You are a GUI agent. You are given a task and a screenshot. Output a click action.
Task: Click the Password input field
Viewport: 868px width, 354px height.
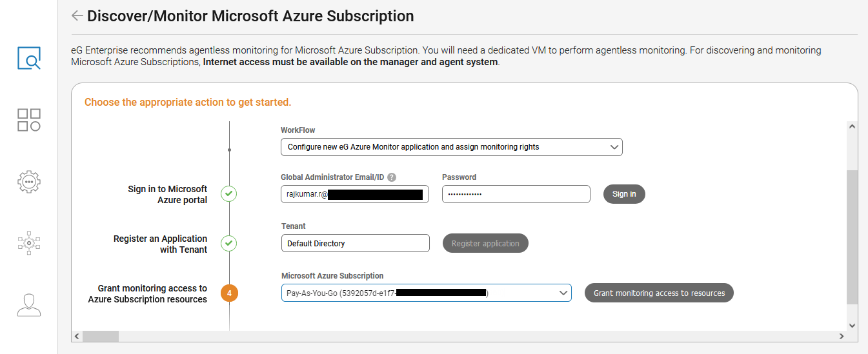516,194
